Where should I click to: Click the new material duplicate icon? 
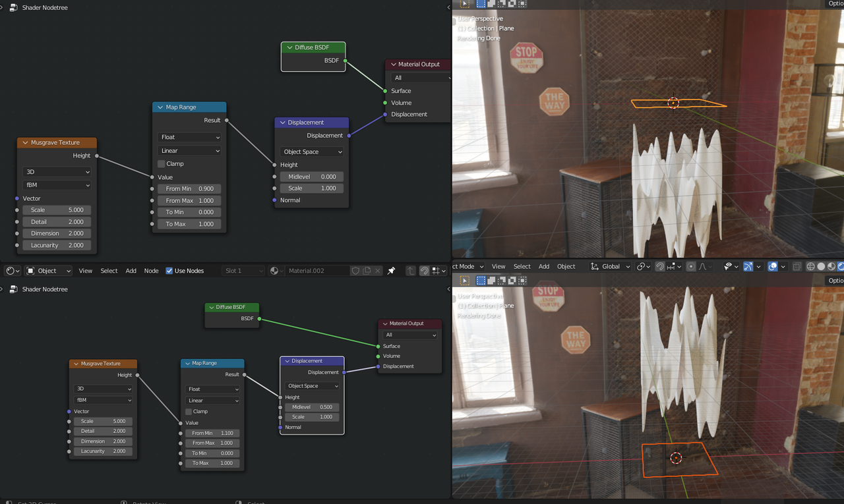click(367, 271)
